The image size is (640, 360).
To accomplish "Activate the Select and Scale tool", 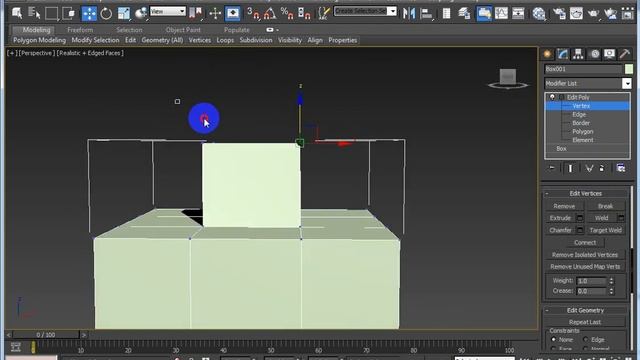I will coord(124,13).
